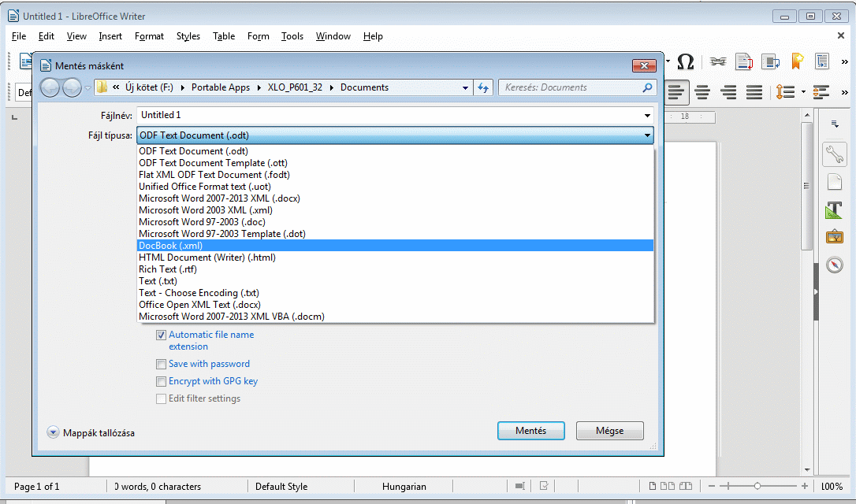
Task: Expand Mappák tallózása folder browser
Action: click(53, 432)
